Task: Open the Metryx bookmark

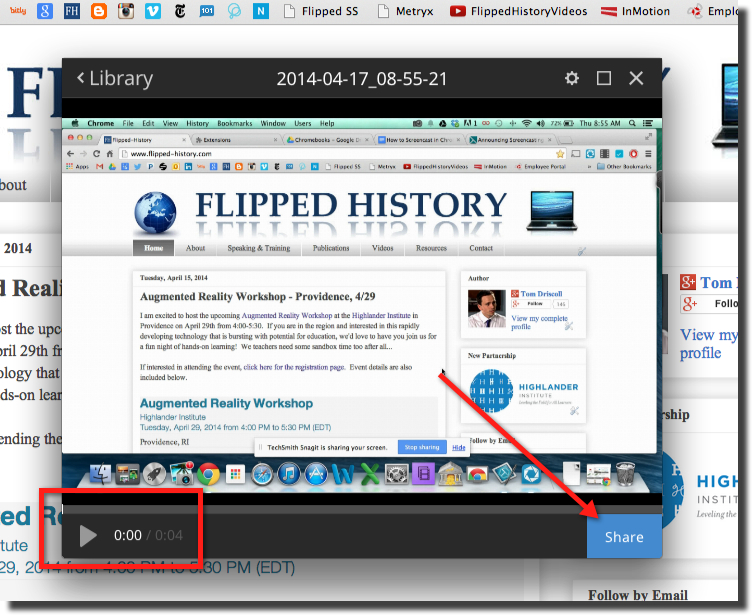Action: [x=405, y=11]
